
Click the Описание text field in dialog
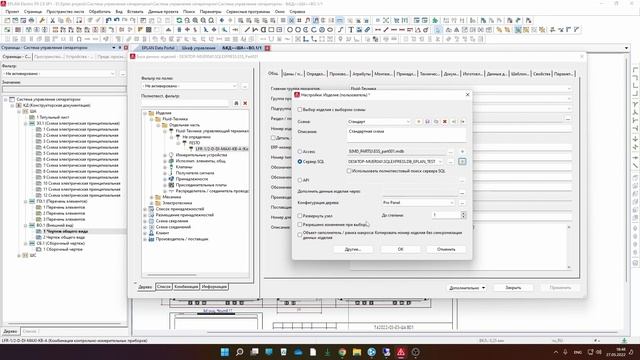click(x=406, y=135)
